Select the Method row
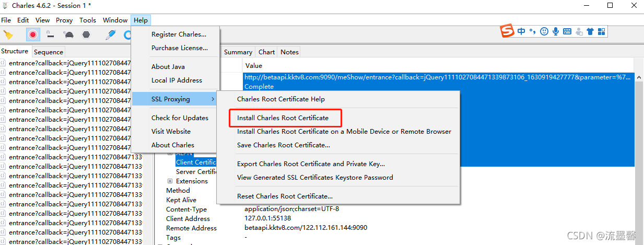Image resolution: width=644 pixels, height=245 pixels. [x=178, y=191]
